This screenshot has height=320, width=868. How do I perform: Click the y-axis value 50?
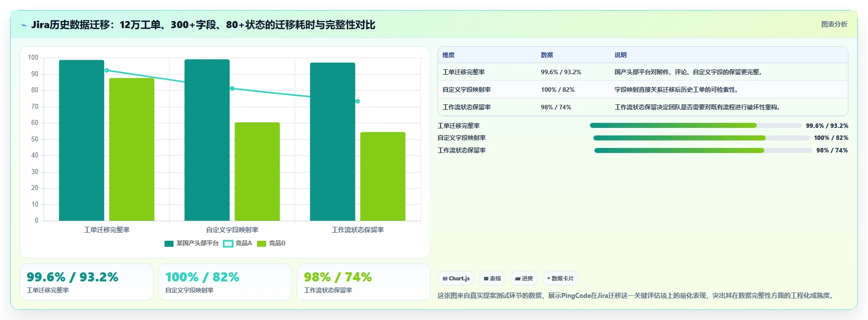click(35, 139)
